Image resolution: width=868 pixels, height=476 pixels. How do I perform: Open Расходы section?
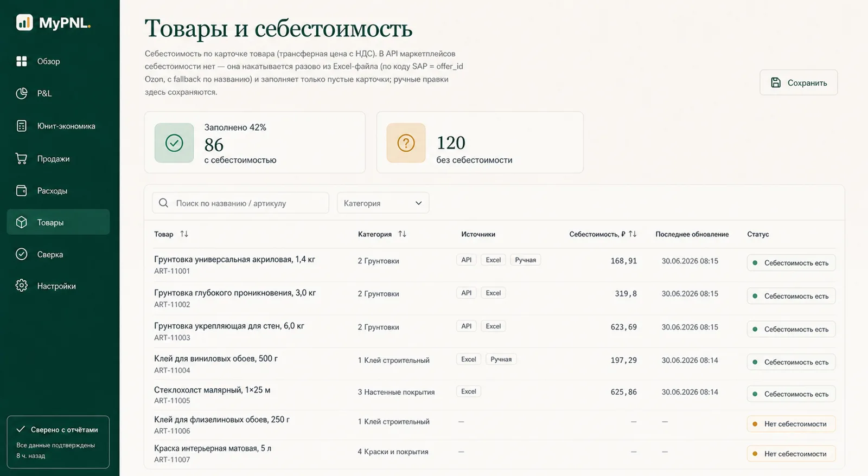(x=58, y=190)
